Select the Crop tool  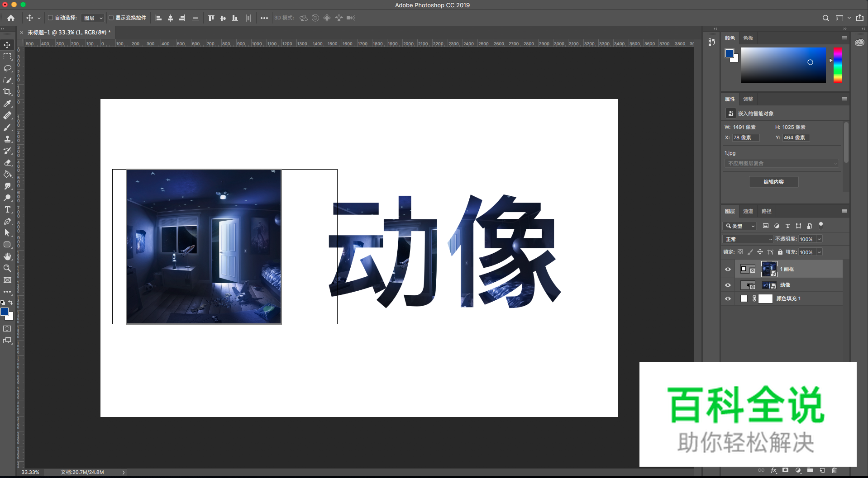(x=7, y=92)
